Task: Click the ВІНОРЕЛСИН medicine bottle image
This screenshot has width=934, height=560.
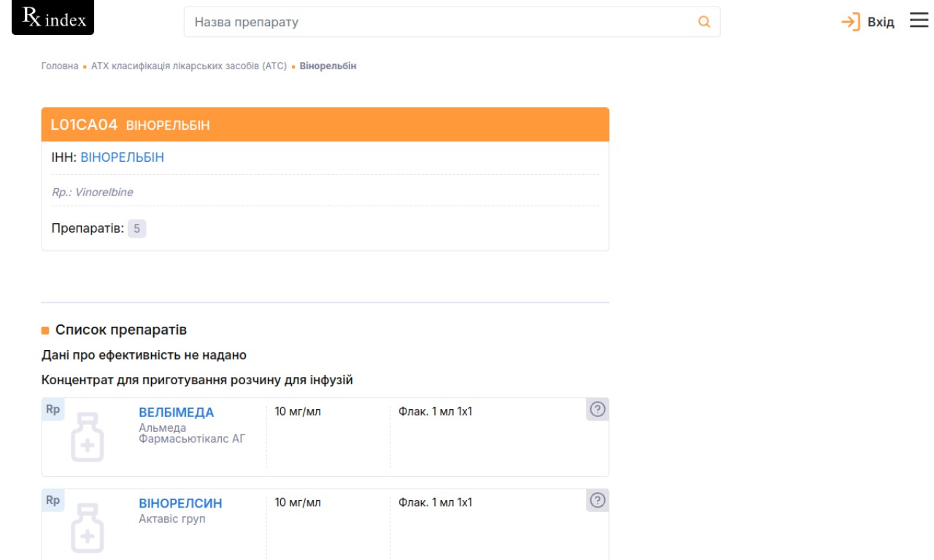Action: coord(88,528)
